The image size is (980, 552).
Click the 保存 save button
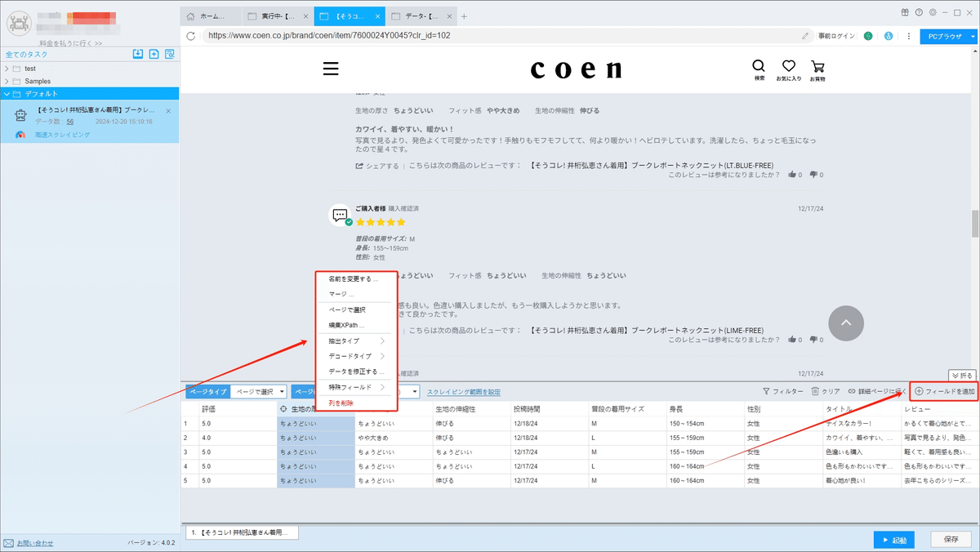click(x=951, y=540)
